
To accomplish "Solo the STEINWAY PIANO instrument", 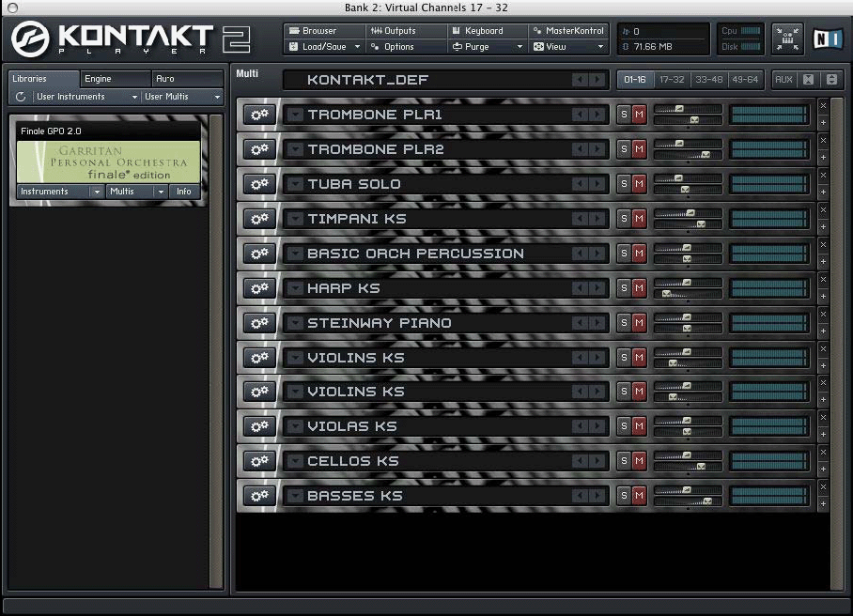I will [x=624, y=324].
